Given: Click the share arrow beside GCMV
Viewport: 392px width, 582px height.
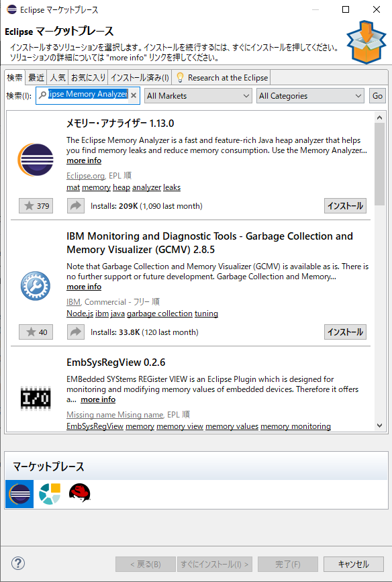Looking at the screenshot, I should coord(75,332).
